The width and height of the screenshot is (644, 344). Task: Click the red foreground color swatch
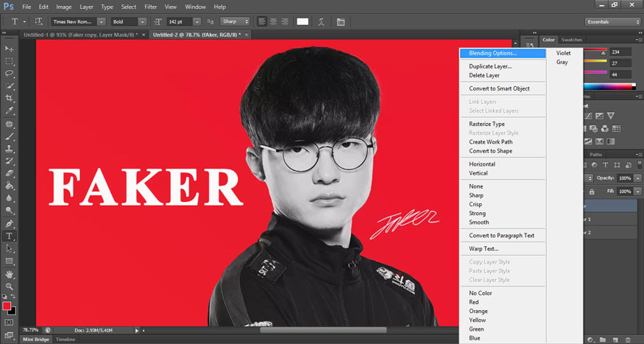pos(7,306)
